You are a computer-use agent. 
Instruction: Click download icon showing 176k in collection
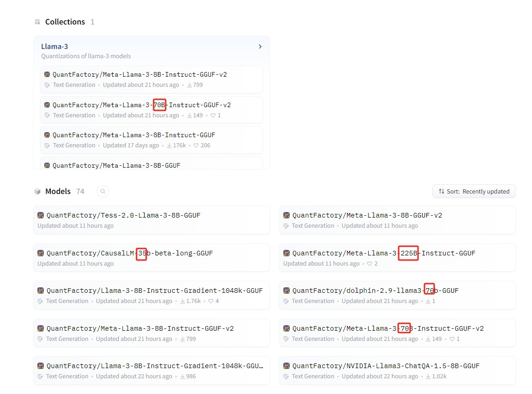click(169, 145)
